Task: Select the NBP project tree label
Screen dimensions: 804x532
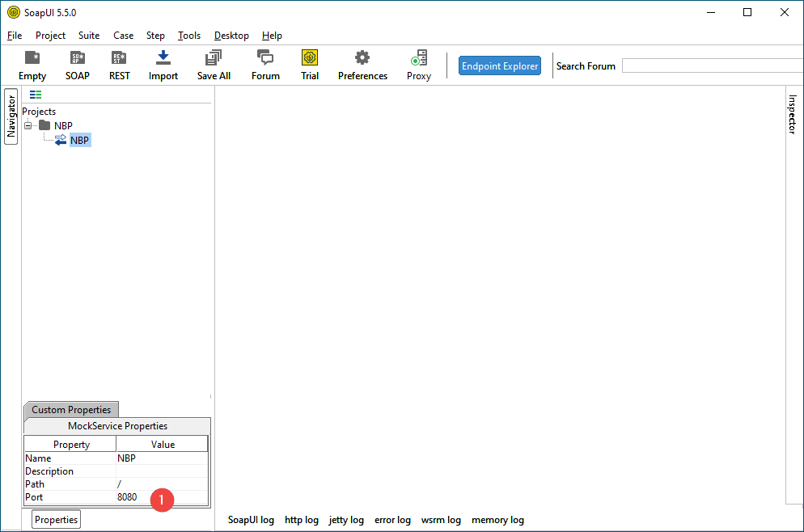Action: [x=63, y=125]
